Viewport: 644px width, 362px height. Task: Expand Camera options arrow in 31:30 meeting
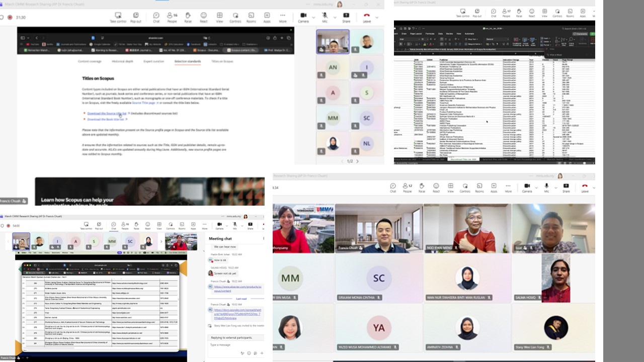(x=313, y=17)
